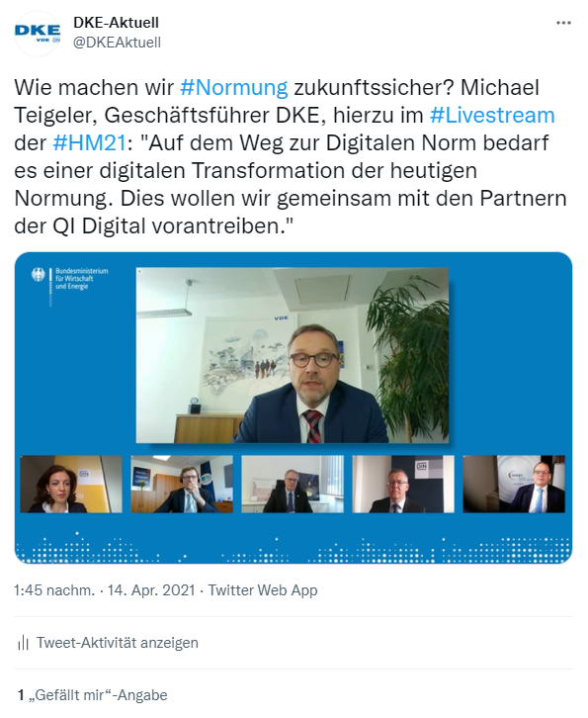
Task: Click the participant tile wearing a headset
Action: [182, 484]
